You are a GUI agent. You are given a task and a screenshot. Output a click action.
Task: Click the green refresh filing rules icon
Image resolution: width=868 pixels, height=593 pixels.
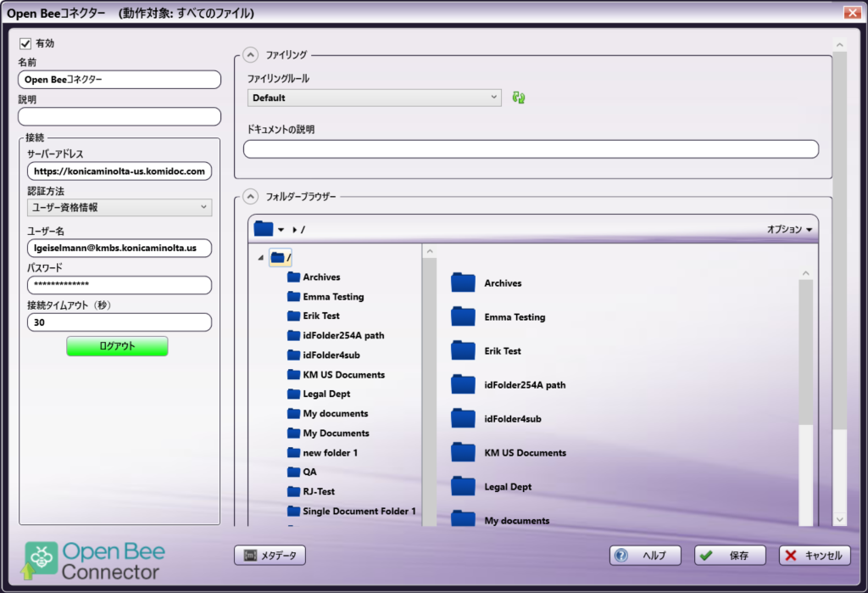(519, 98)
